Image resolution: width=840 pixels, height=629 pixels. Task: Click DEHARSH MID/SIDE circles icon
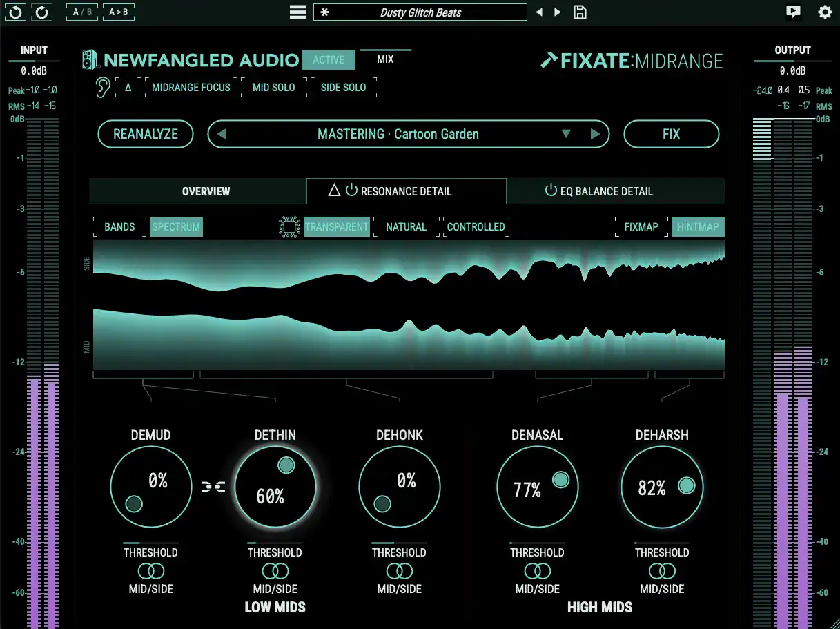click(x=662, y=571)
